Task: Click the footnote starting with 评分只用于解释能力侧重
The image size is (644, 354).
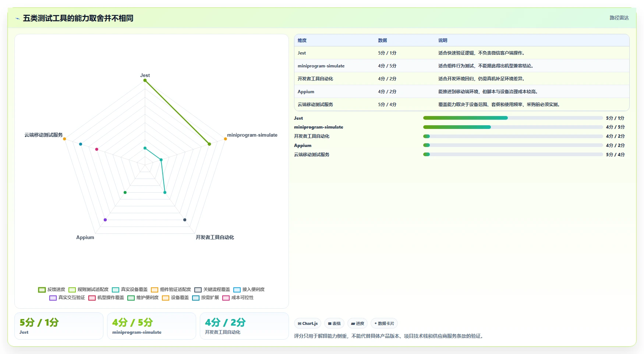Action: point(389,336)
